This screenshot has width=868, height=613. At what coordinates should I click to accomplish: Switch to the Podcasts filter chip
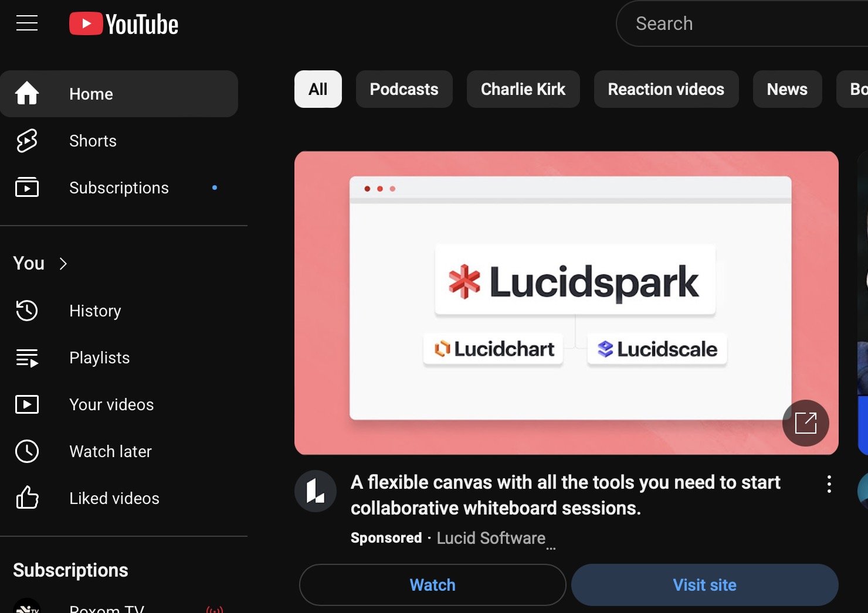click(x=404, y=89)
